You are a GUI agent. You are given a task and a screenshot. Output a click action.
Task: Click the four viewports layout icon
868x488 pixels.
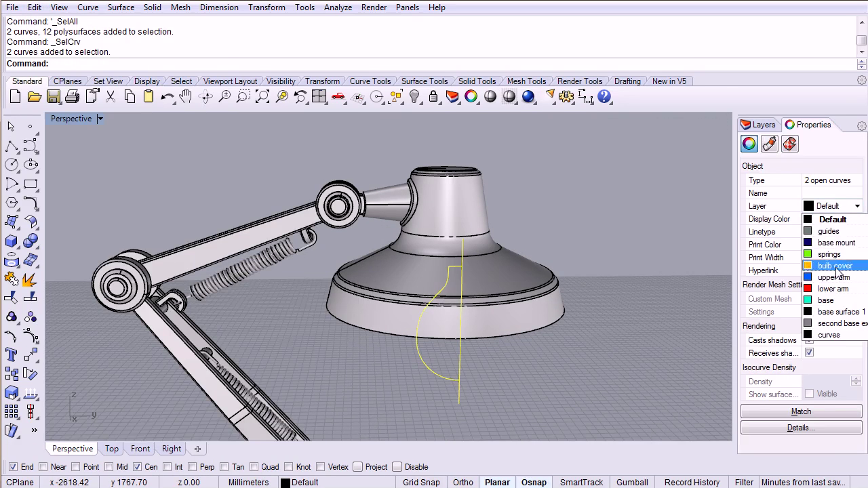319,97
